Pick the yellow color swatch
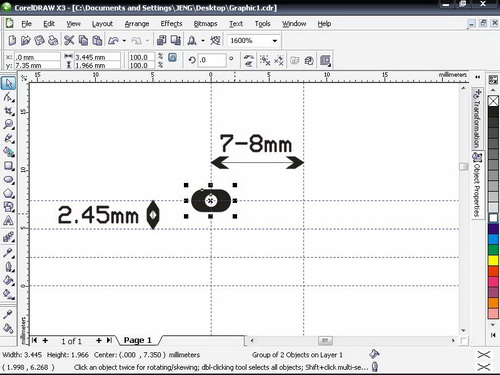The image size is (500, 375). (x=493, y=260)
